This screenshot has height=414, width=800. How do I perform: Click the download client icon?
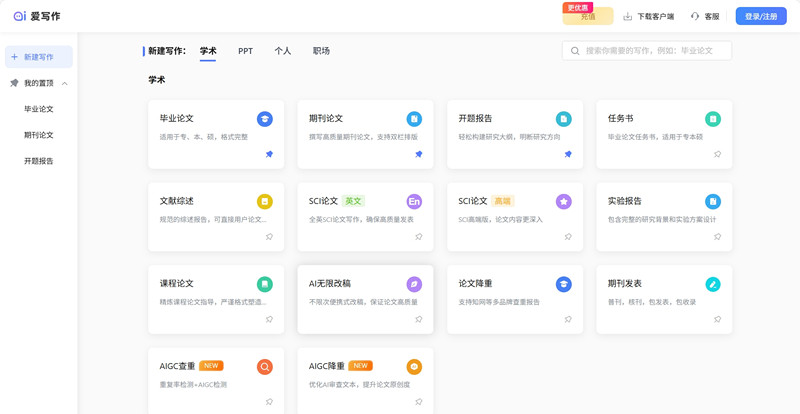pos(628,16)
